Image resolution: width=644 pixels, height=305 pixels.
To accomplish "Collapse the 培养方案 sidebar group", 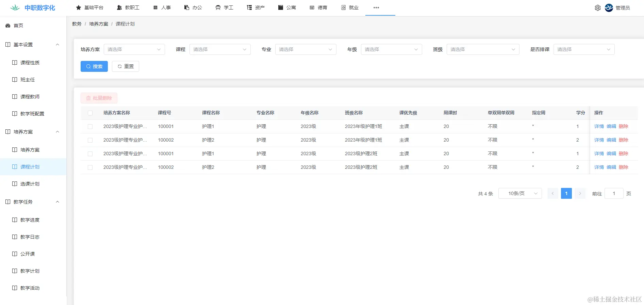I will (x=33, y=132).
